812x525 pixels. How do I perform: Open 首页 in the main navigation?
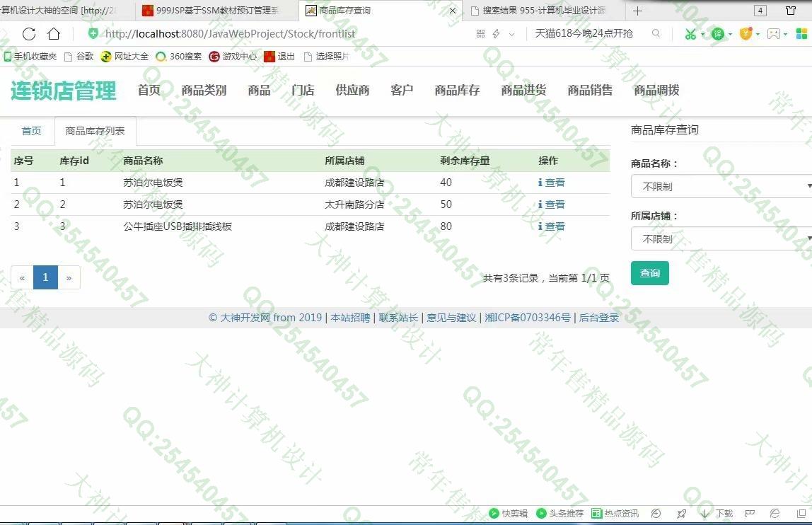click(149, 90)
